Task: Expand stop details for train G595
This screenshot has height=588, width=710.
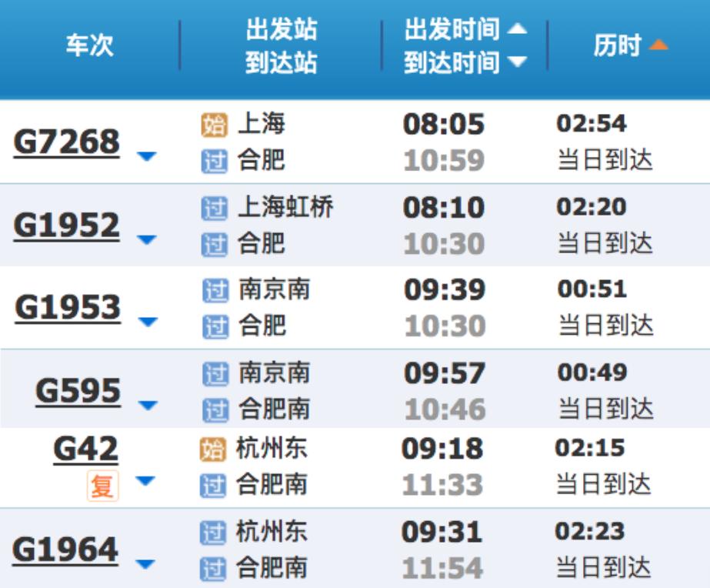Action: [x=148, y=405]
